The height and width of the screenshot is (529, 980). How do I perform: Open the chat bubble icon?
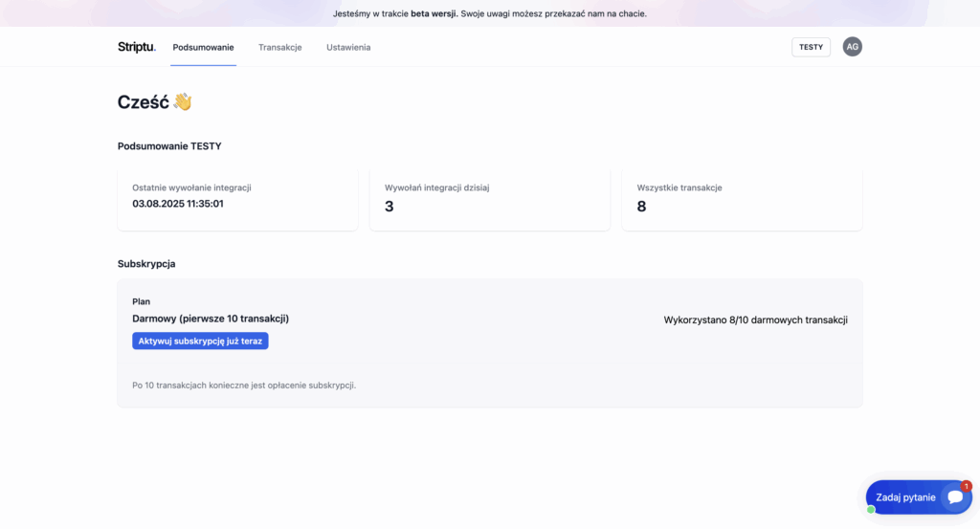pyautogui.click(x=955, y=497)
